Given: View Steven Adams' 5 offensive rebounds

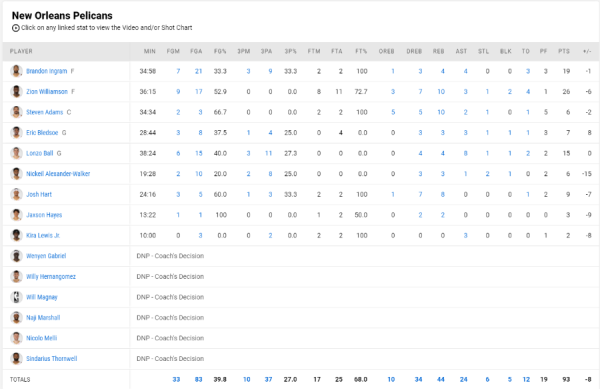Looking at the screenshot, I should pos(393,112).
